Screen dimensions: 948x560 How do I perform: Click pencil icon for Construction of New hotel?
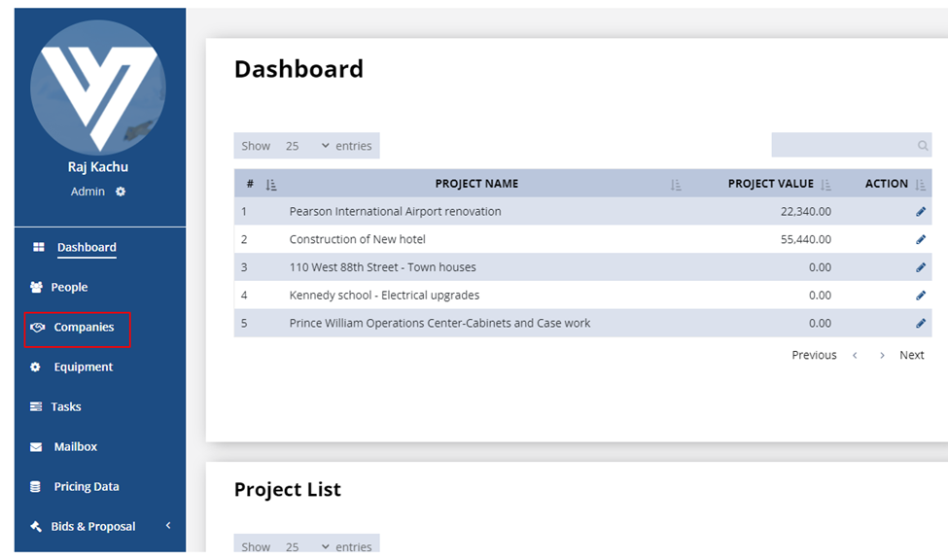[921, 239]
